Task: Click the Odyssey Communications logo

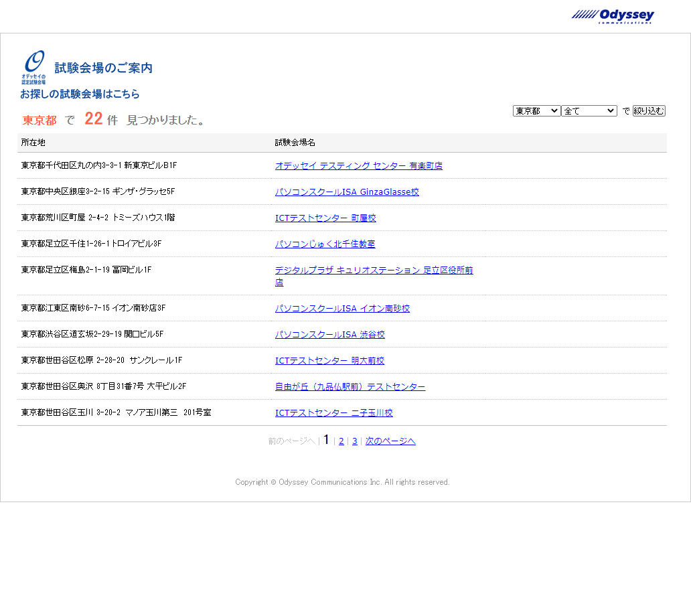Action: 613,16
